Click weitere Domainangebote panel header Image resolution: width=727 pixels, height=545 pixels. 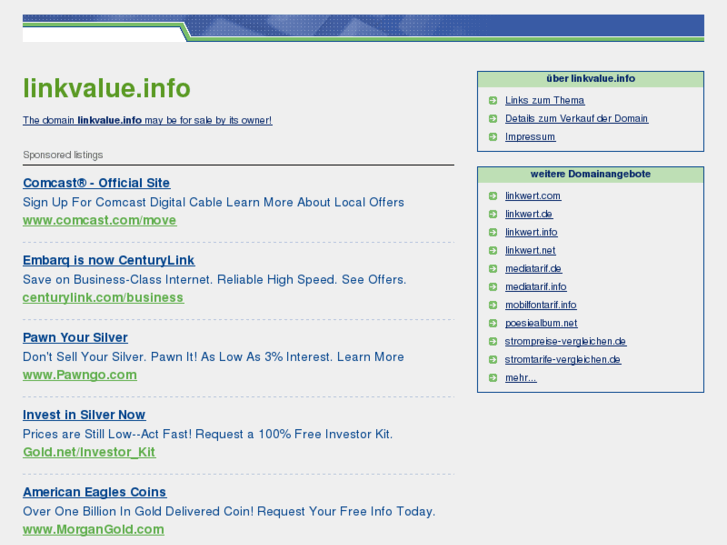[590, 174]
